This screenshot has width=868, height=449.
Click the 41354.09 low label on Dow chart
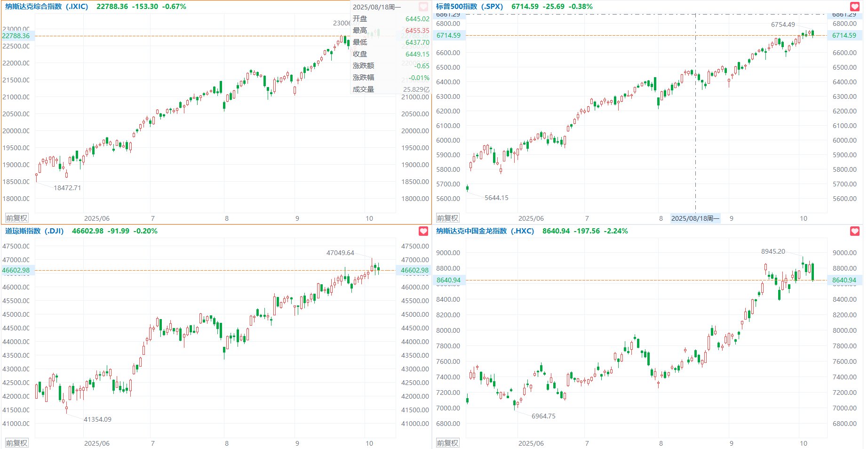tap(97, 419)
